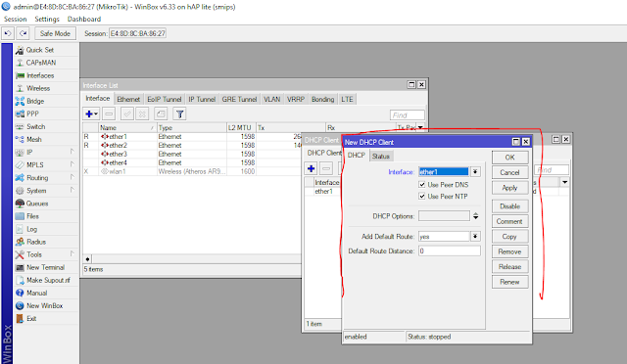Open the Quick Set sidebar item
Viewport: 627px width, 364px height.
pyautogui.click(x=40, y=50)
